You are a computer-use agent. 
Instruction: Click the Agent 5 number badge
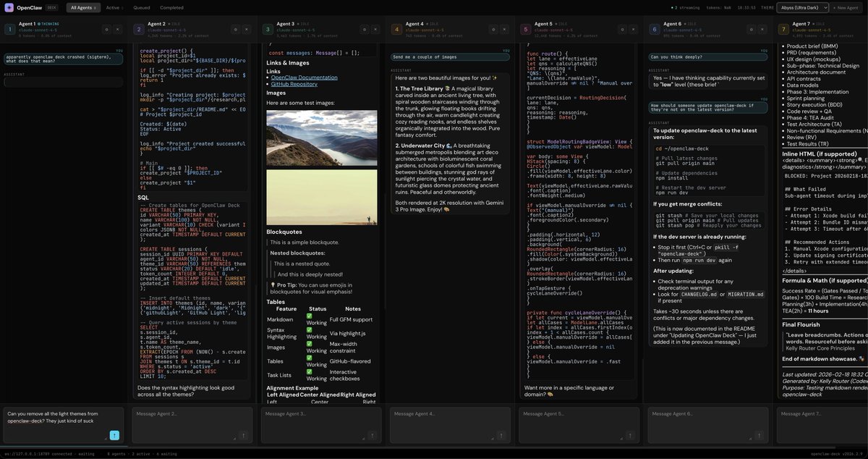tap(527, 30)
